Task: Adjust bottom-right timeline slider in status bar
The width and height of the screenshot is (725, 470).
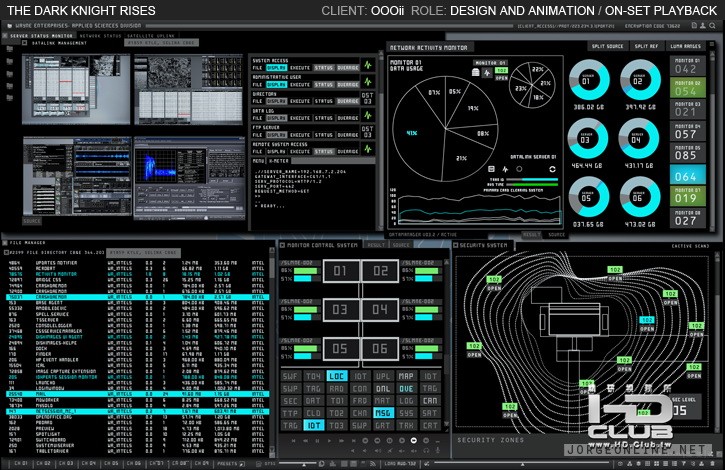Action: tap(522, 463)
